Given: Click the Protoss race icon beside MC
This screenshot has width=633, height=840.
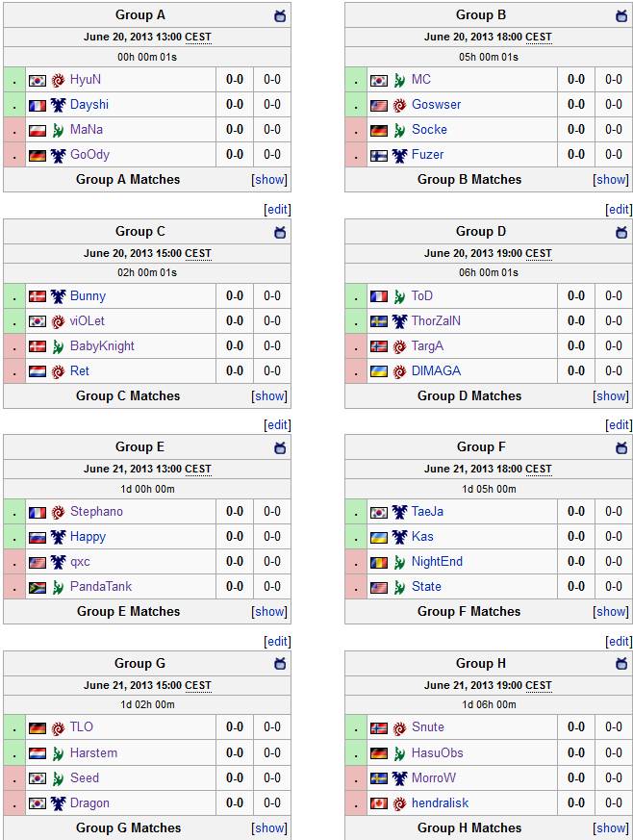Looking at the screenshot, I should [x=399, y=80].
